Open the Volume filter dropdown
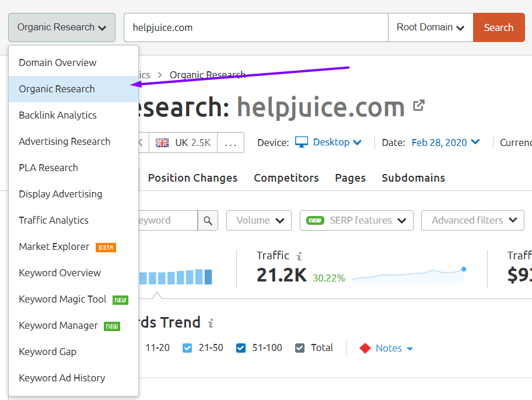 pos(259,220)
